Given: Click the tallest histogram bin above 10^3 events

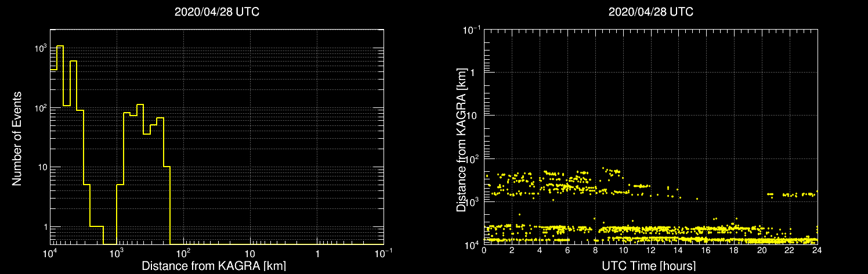Looking at the screenshot, I should click(60, 145).
